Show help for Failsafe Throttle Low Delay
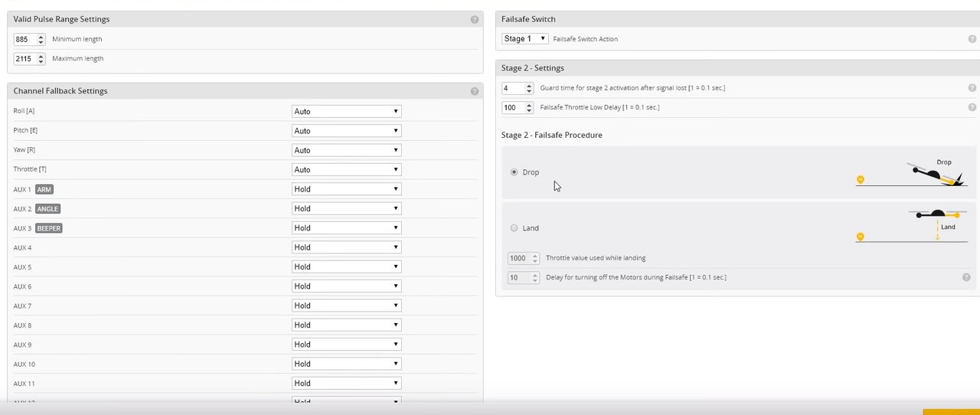980x415 pixels. click(972, 108)
